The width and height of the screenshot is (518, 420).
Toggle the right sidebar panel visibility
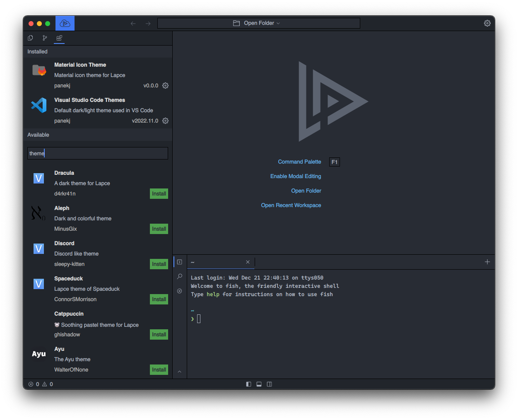(269, 384)
